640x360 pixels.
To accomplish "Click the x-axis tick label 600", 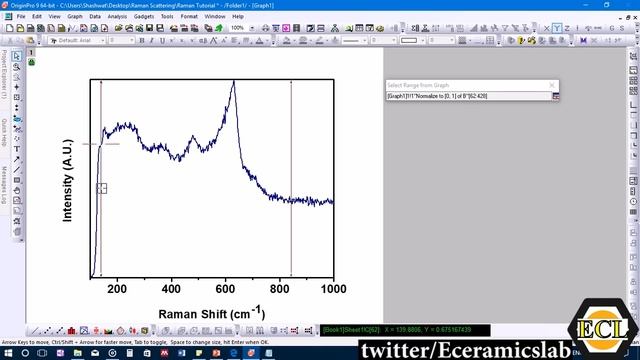I will pos(225,289).
